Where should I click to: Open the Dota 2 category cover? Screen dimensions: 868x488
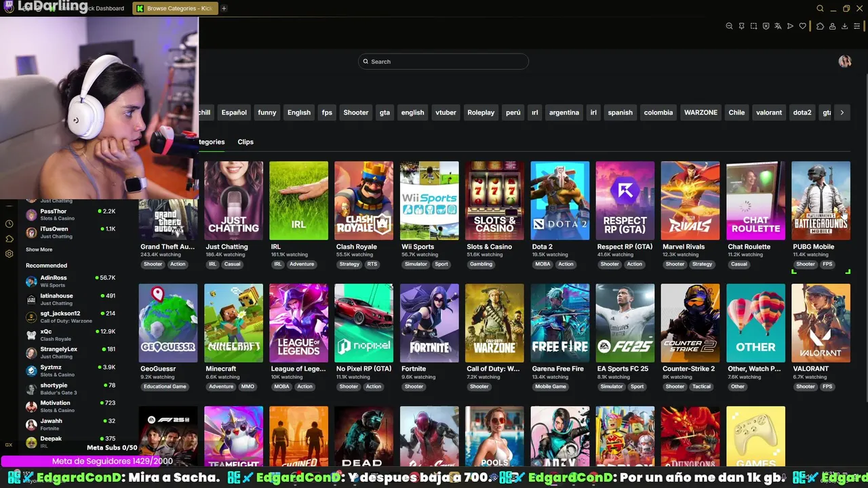click(x=559, y=201)
